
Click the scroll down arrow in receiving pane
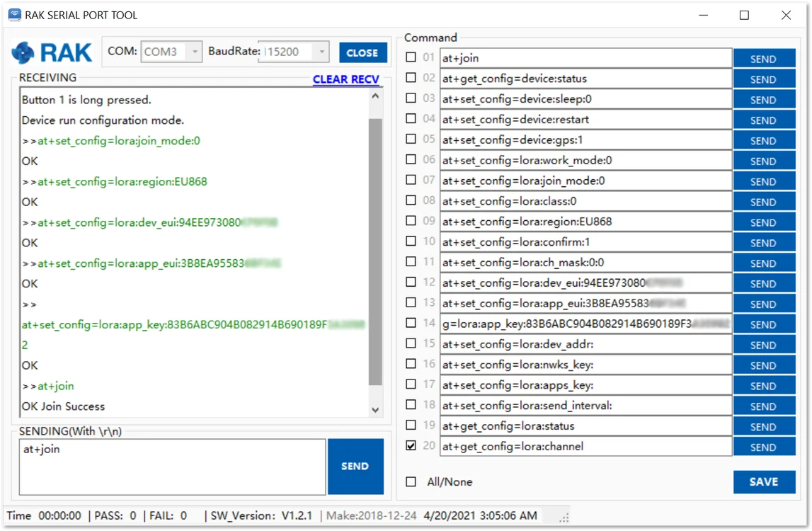pos(375,410)
